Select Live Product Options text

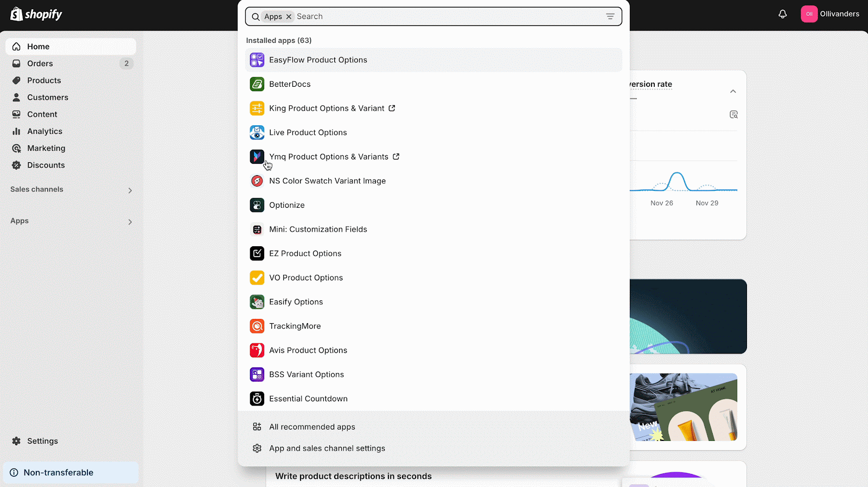pyautogui.click(x=308, y=132)
